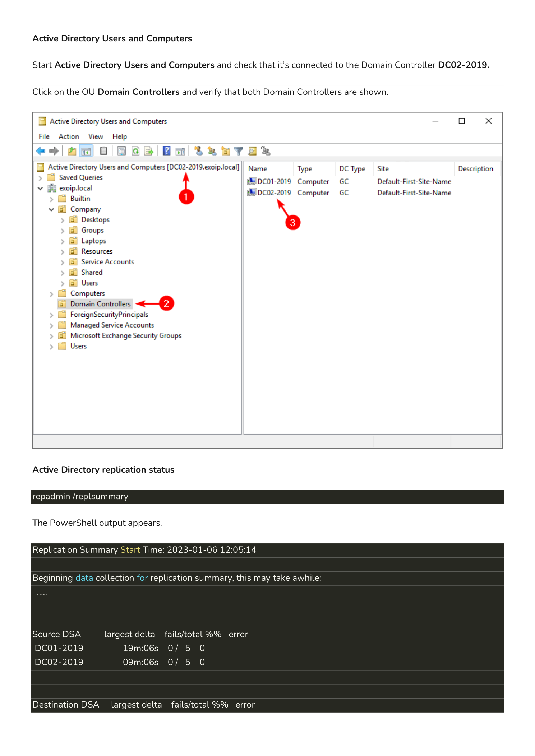Click the root console tree node icon
The height and width of the screenshot is (756, 535).
41,167
